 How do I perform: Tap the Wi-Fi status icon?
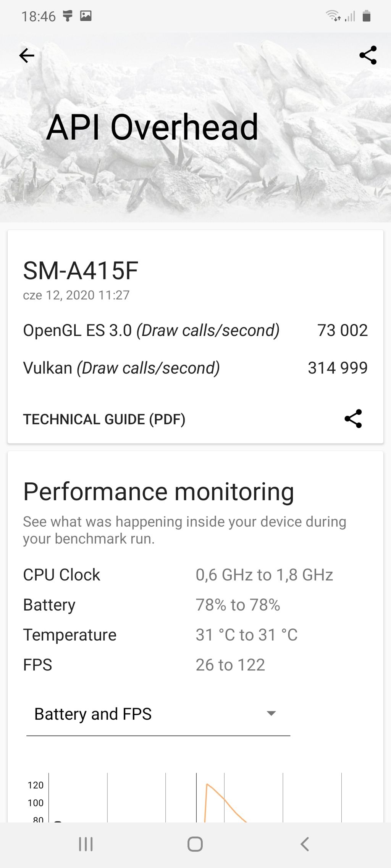[x=333, y=16]
